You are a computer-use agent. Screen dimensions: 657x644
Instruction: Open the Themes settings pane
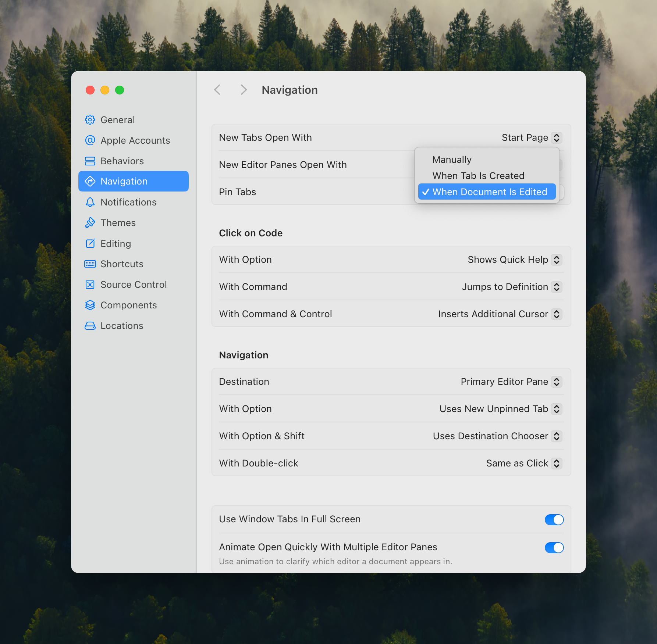[134, 223]
